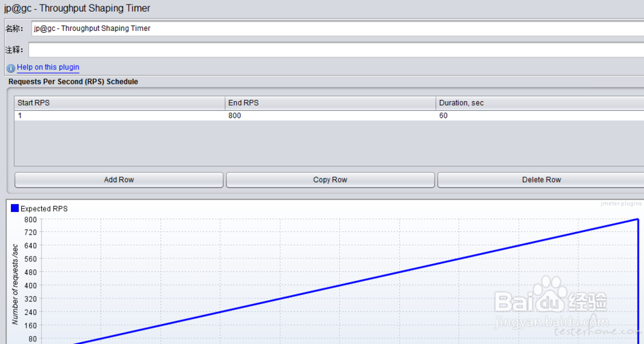Select the Start RPS column header
The height and width of the screenshot is (344, 644).
(x=120, y=102)
